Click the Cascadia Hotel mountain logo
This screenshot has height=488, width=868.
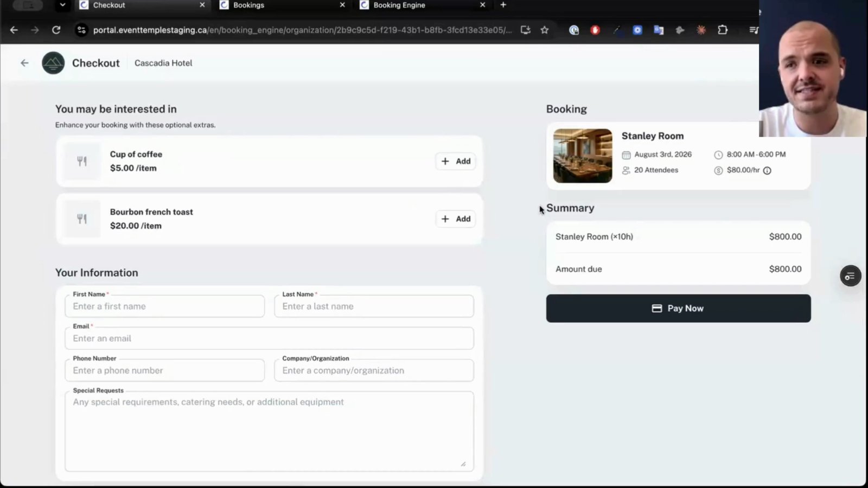tap(53, 63)
